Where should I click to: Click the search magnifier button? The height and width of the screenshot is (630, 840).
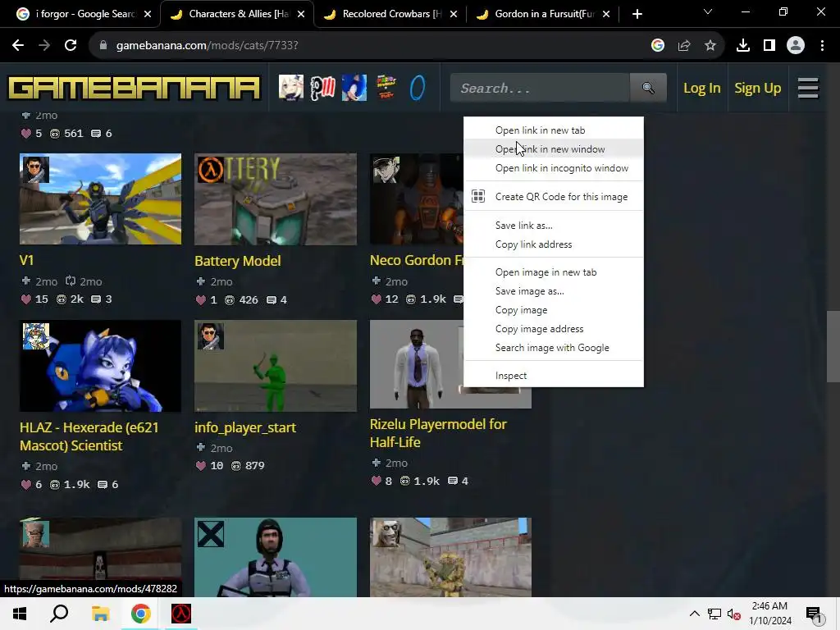pos(648,88)
